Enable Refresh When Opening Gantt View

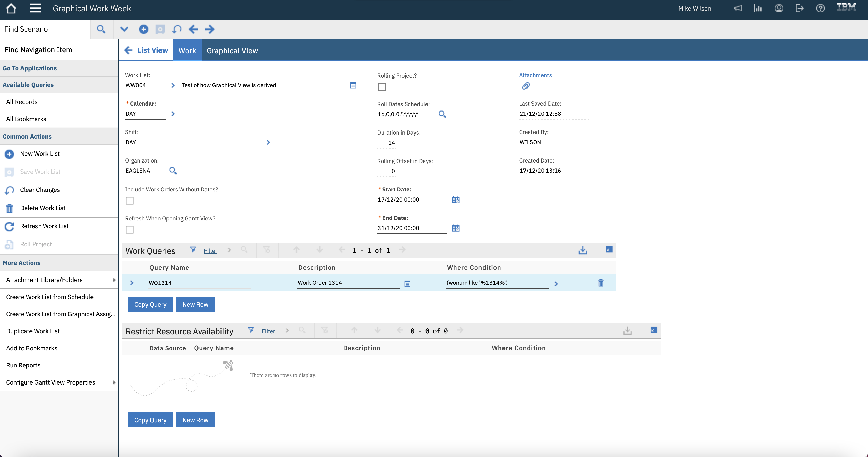130,230
